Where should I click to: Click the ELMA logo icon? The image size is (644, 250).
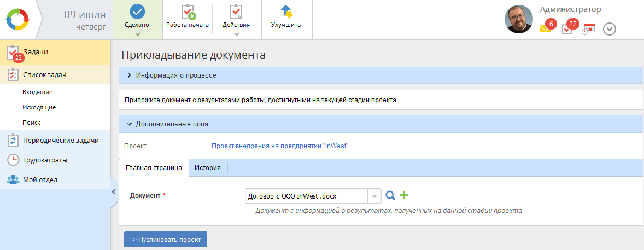point(20,20)
